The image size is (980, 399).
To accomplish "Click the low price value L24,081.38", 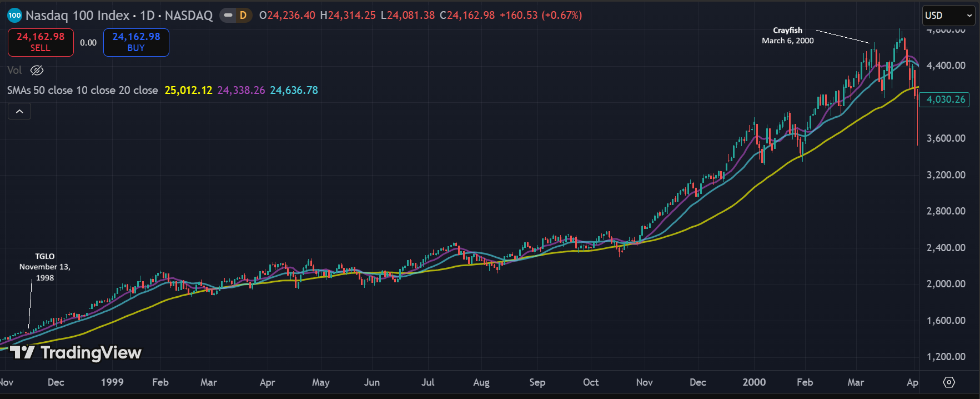I will point(408,16).
